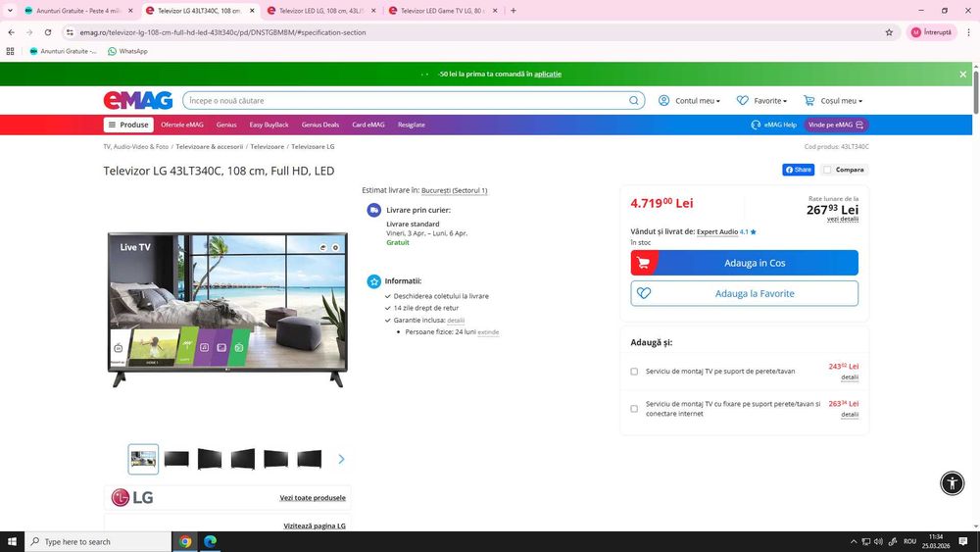Switch to Televizor LED Game TV LG tab

(443, 11)
